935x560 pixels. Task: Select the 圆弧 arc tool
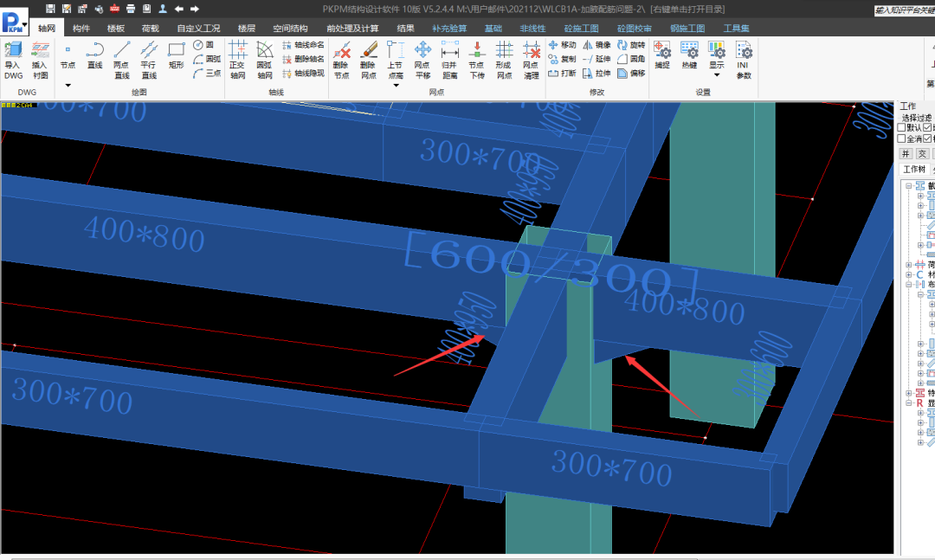[207, 59]
